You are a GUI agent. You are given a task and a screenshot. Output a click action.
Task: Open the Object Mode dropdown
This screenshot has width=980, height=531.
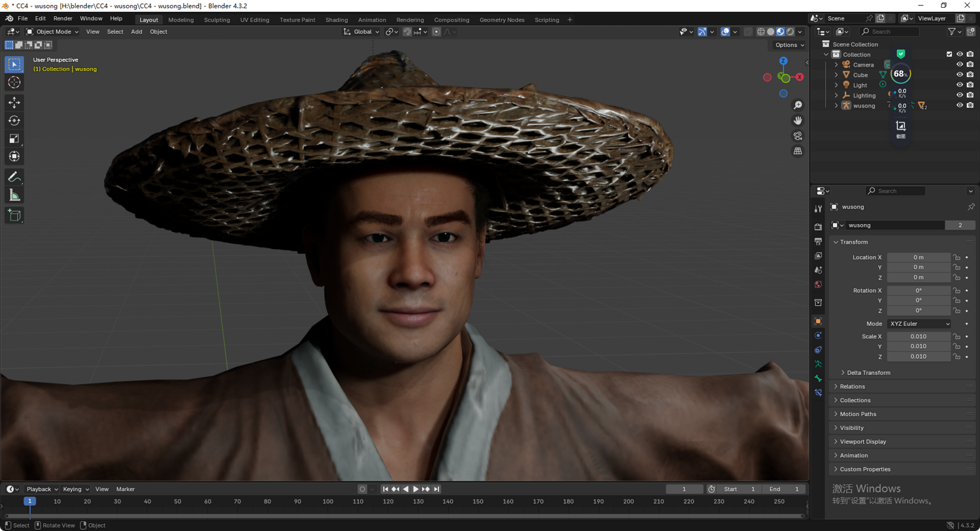pyautogui.click(x=52, y=31)
